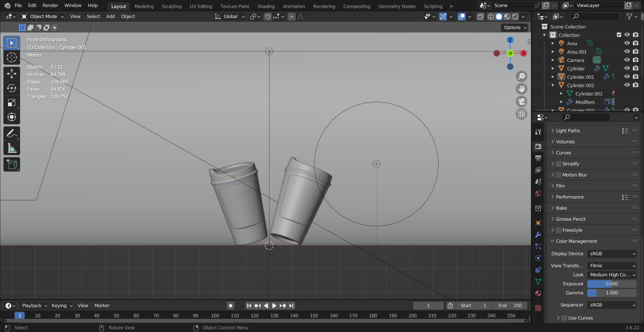Select the Select Box tool

point(12,43)
